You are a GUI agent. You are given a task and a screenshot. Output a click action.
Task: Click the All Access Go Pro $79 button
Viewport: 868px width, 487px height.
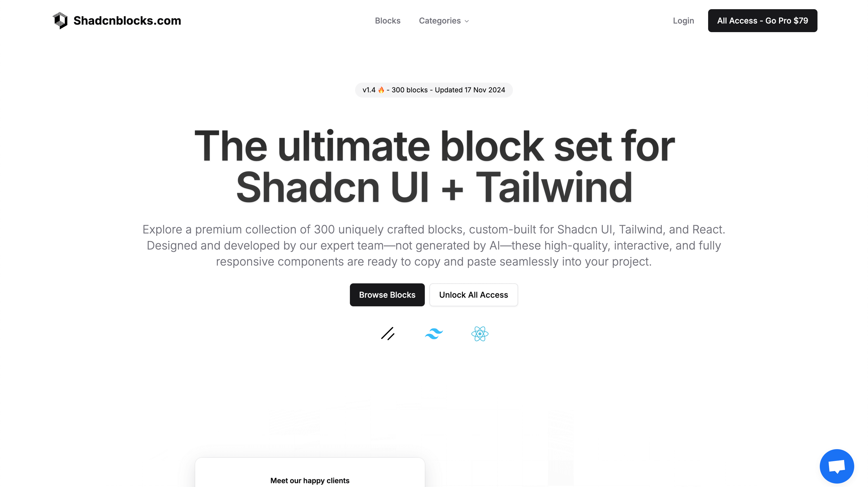click(762, 20)
